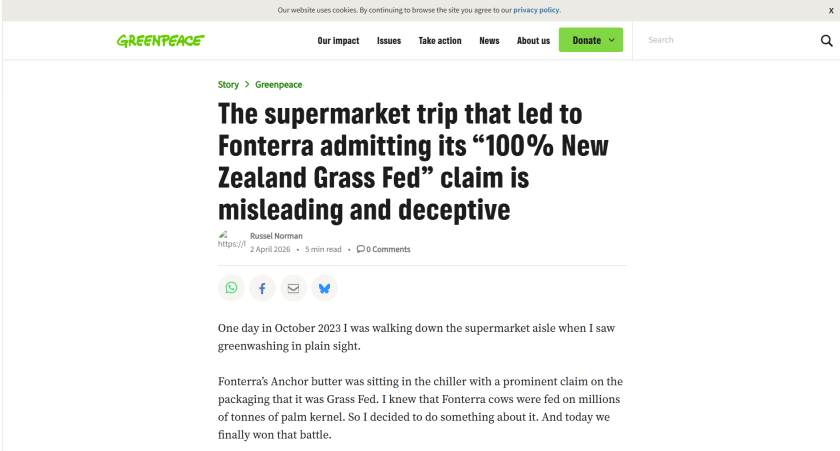840x451 pixels.
Task: Click the Greenpeace breadcrumb link
Action: click(278, 85)
